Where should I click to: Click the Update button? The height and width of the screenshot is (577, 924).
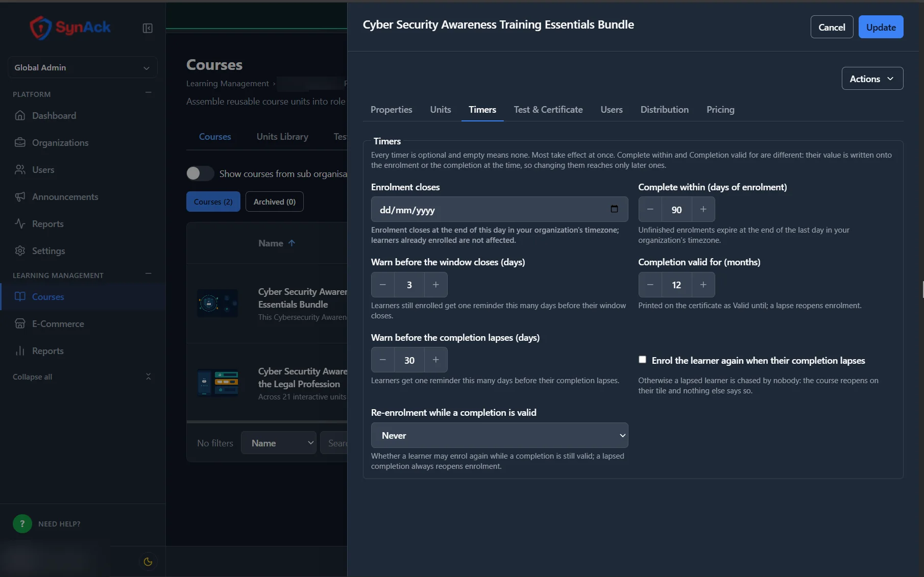881,27
